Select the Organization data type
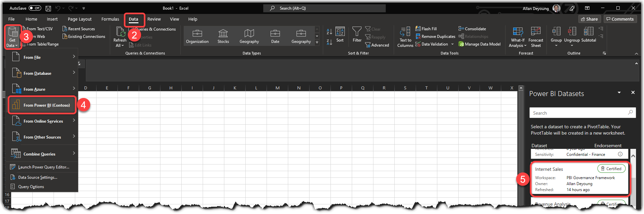This screenshot has width=644, height=214. coord(197,36)
